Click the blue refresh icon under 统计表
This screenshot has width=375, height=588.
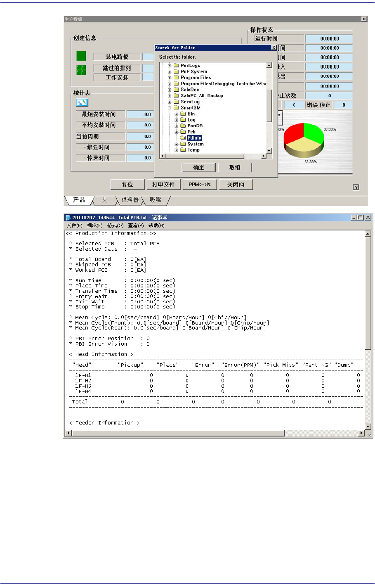82,102
